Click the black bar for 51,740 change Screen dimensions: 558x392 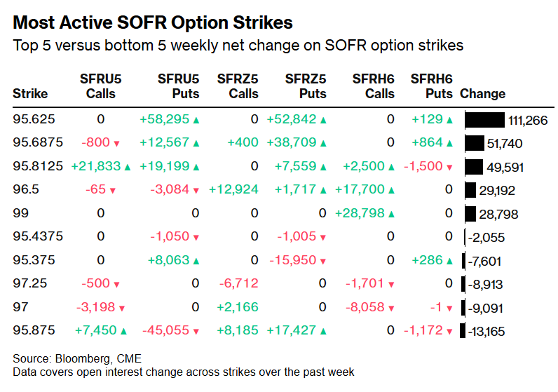(475, 144)
